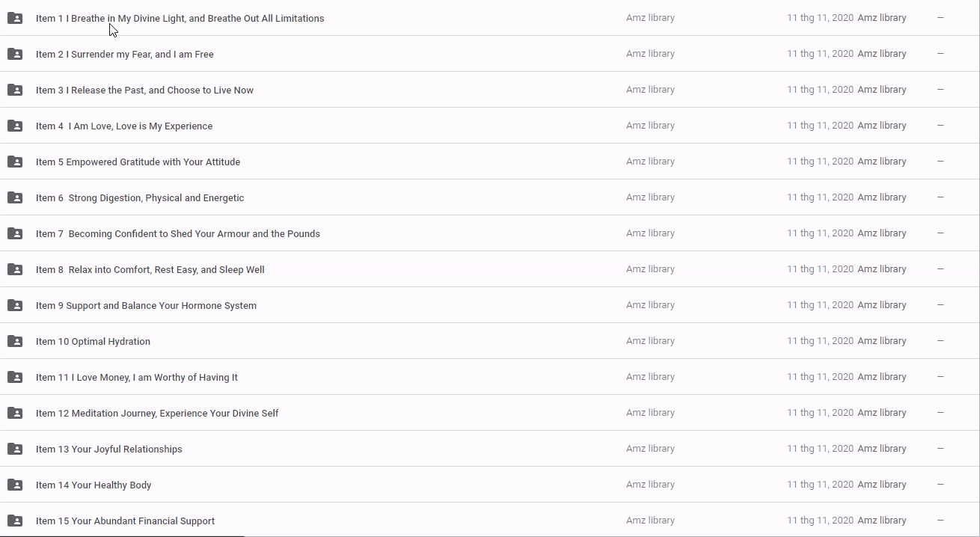Open Item 12 Meditation Journey folder
This screenshot has height=537, width=980.
157,414
